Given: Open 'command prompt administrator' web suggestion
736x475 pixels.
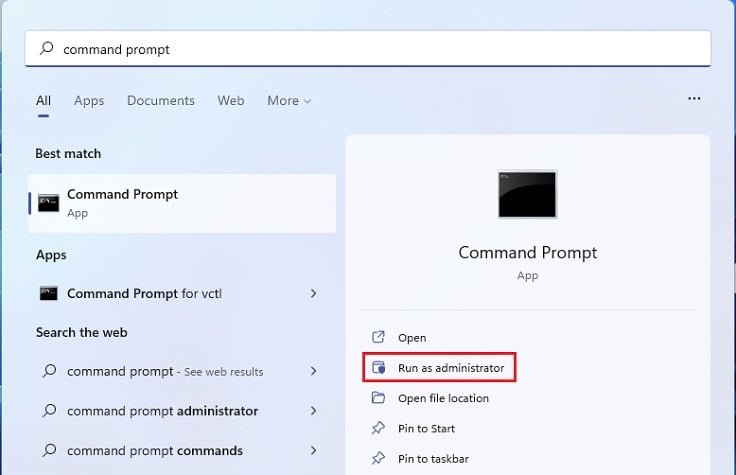Looking at the screenshot, I should point(182,411).
